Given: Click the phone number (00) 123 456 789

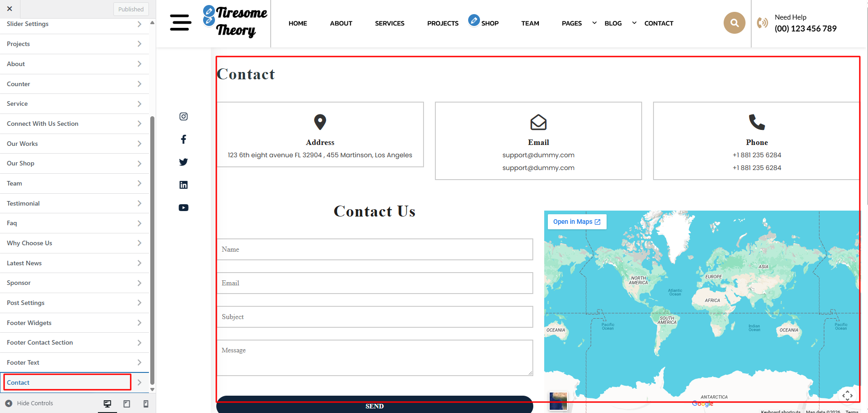Looking at the screenshot, I should 806,29.
